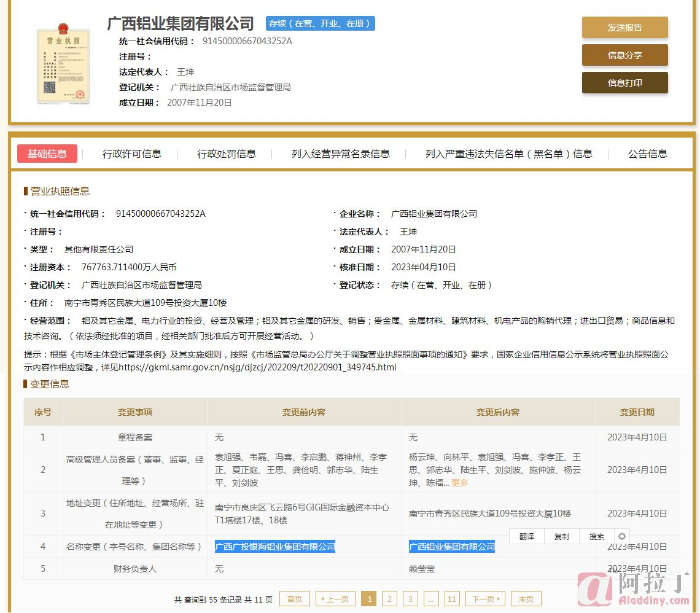
Task: Click the 章程备案 change item cell
Action: point(135,437)
